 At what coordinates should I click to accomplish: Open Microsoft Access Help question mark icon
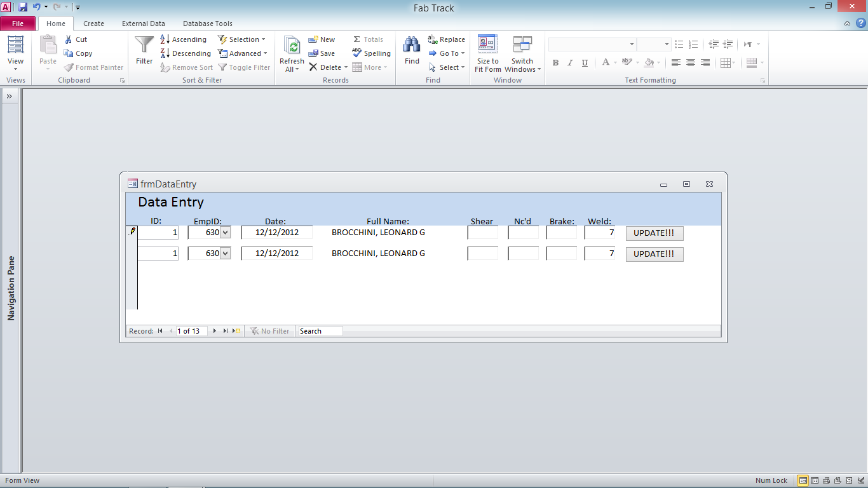860,24
